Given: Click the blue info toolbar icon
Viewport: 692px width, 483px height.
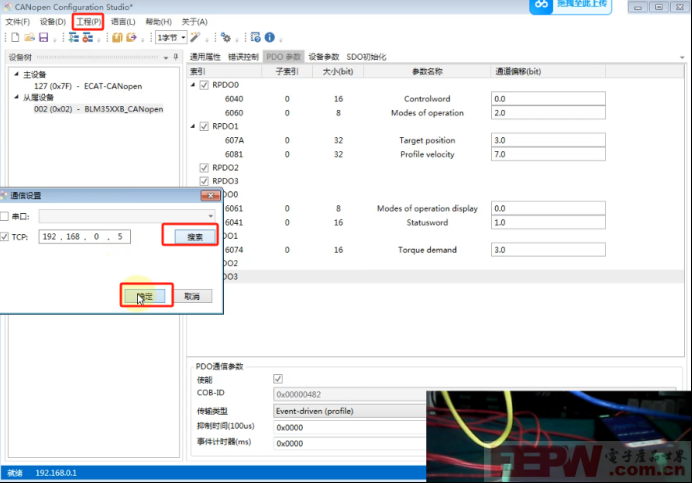Looking at the screenshot, I should pyautogui.click(x=270, y=38).
